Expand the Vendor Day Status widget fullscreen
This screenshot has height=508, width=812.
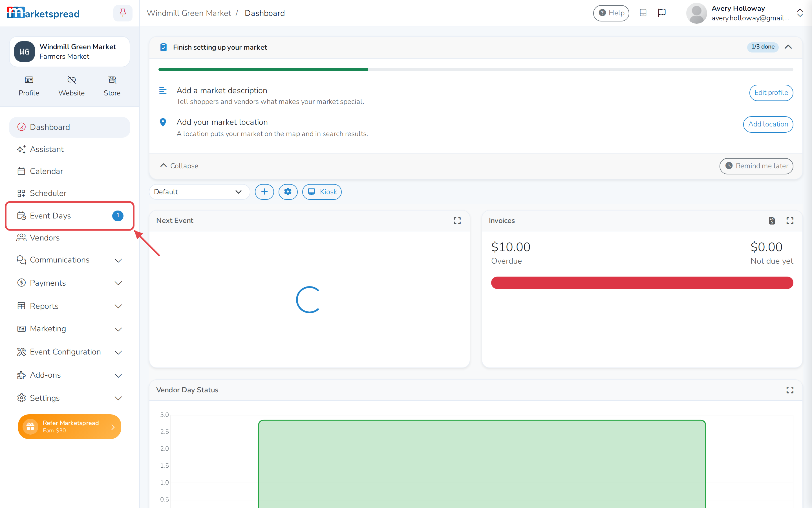point(790,390)
